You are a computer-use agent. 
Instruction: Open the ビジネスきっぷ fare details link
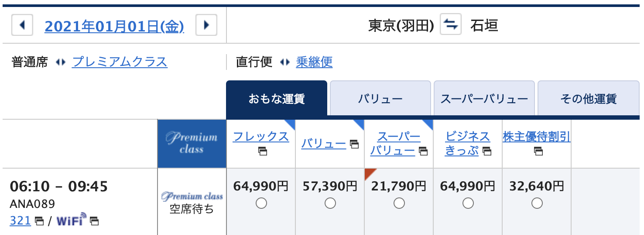click(468, 144)
